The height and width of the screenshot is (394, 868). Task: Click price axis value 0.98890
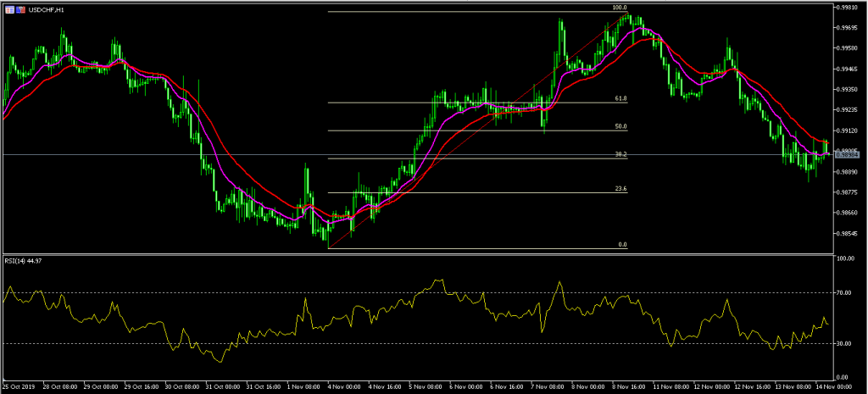[x=847, y=172]
